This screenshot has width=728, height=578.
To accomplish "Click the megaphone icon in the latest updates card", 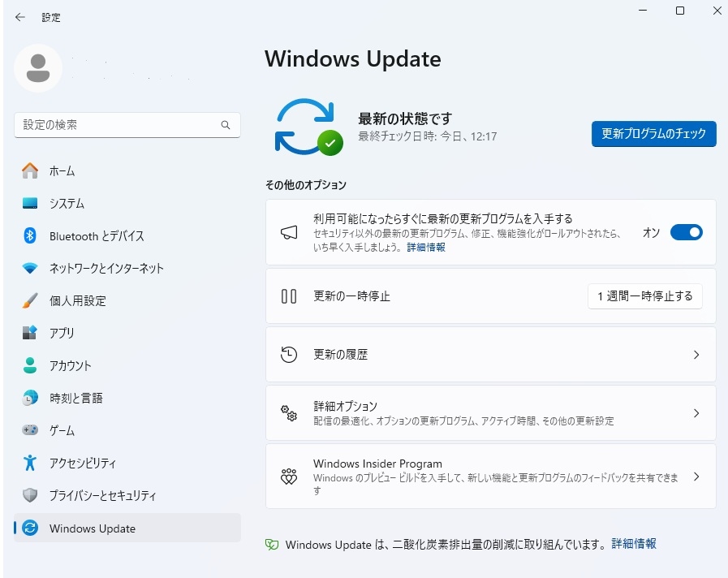I will pyautogui.click(x=289, y=232).
